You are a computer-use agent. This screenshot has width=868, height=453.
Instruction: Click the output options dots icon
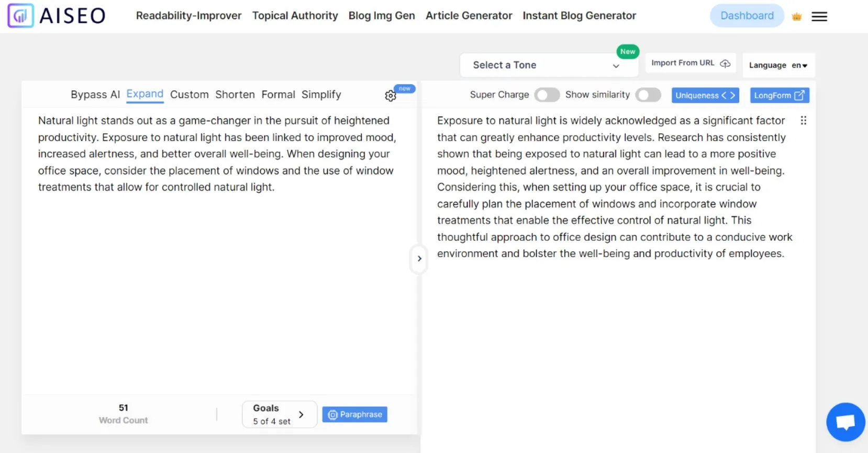point(803,121)
